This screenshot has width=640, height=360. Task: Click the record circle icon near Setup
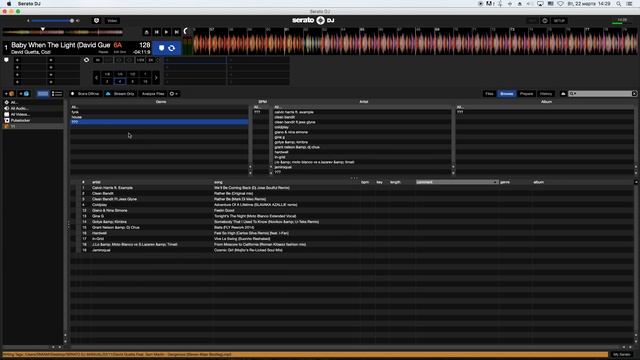tap(545, 20)
